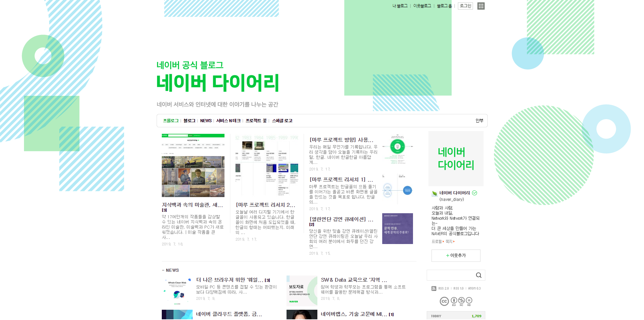Click the green verified badge next to 네이버 다이어리

[475, 193]
